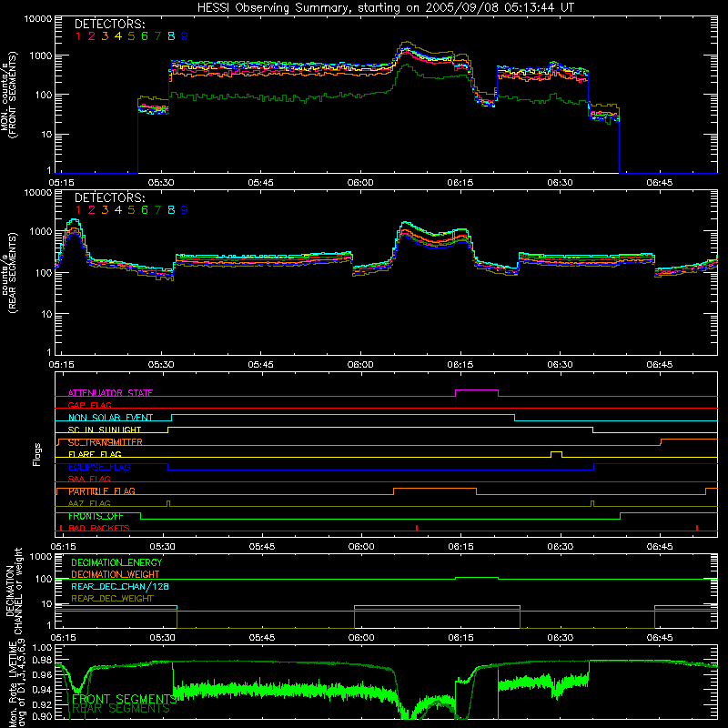728x728 pixels.
Task: Click orange detector number 3 in rear-segments legend
Action: tap(105, 210)
